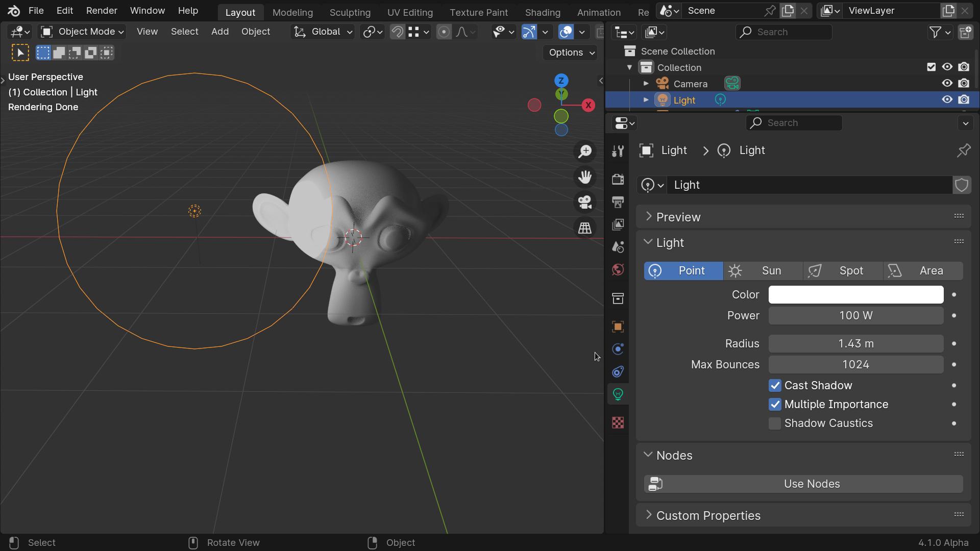This screenshot has height=551, width=980.
Task: Open Global transform orientation dropdown
Action: (323, 32)
